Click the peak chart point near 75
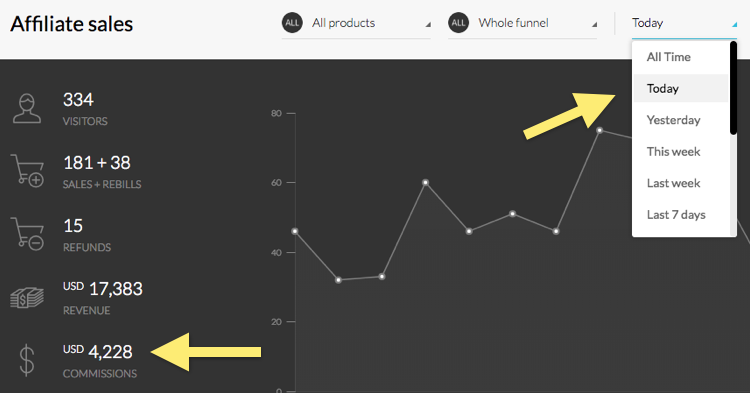 point(599,130)
